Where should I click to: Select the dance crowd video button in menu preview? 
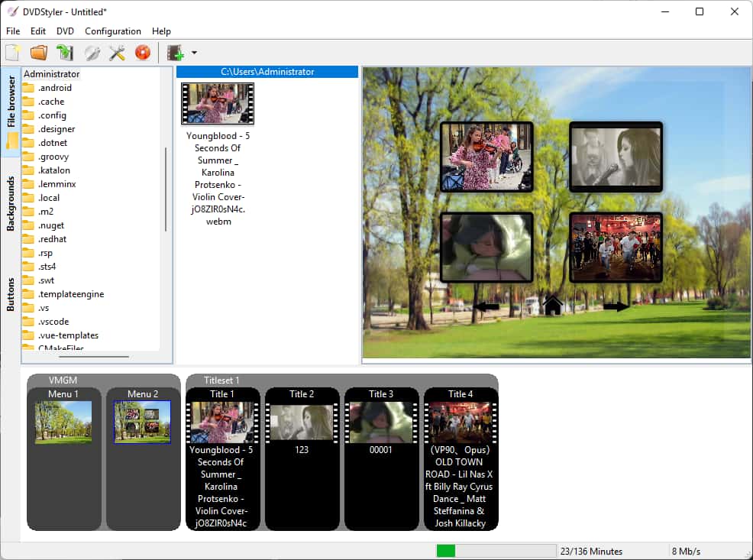616,248
